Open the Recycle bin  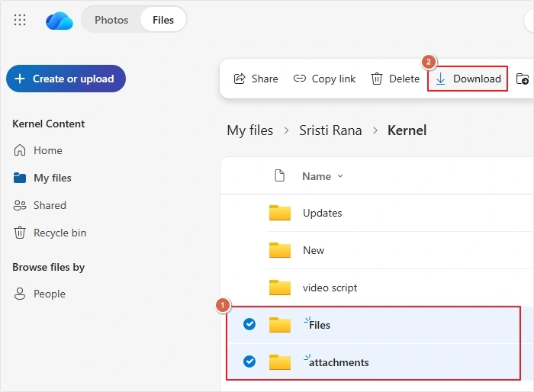click(x=50, y=233)
